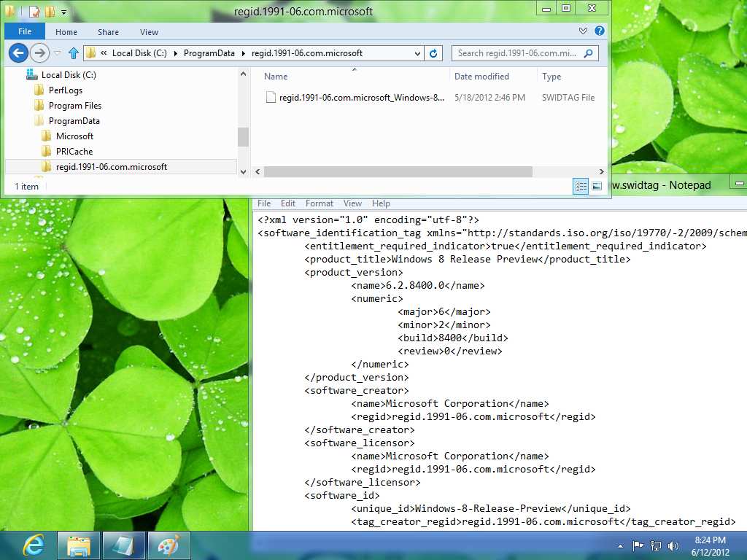Switch to Details view icon
747x560 pixels.
(x=581, y=186)
